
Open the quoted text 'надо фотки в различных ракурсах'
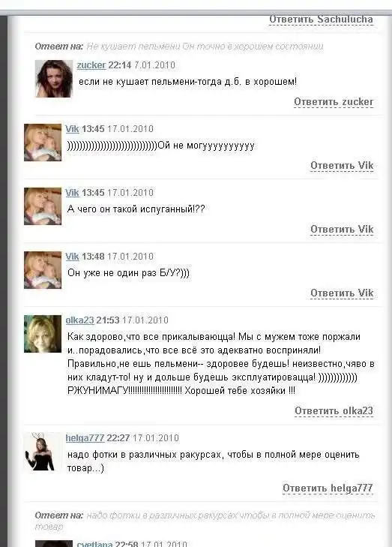coord(205,521)
